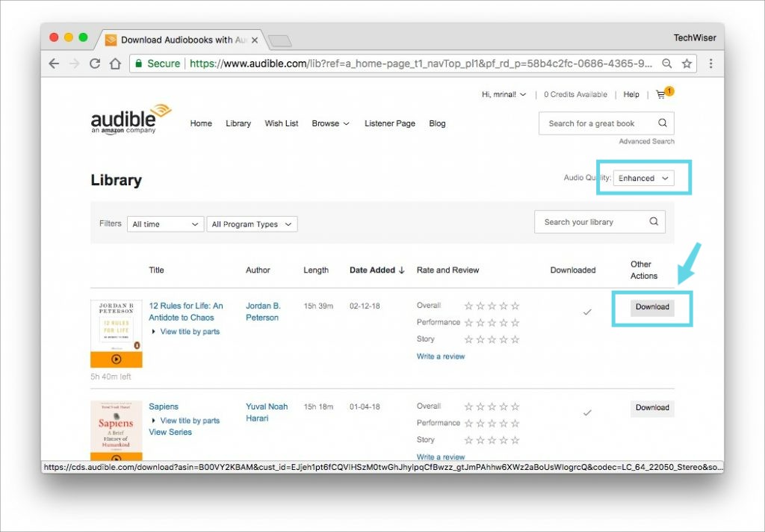
Task: Expand View title by parts for 12 Rules
Action: (185, 332)
